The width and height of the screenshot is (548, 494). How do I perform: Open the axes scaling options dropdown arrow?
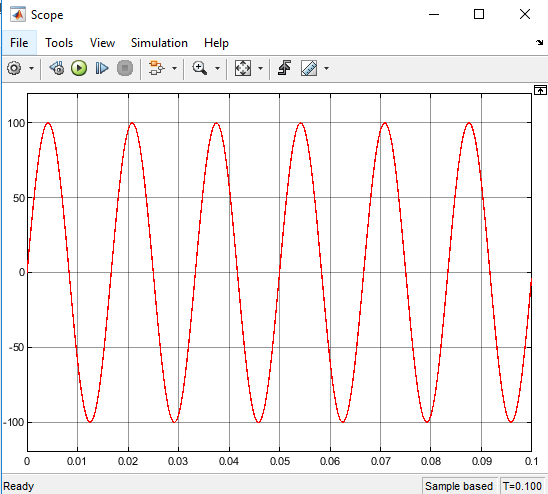pos(260,69)
